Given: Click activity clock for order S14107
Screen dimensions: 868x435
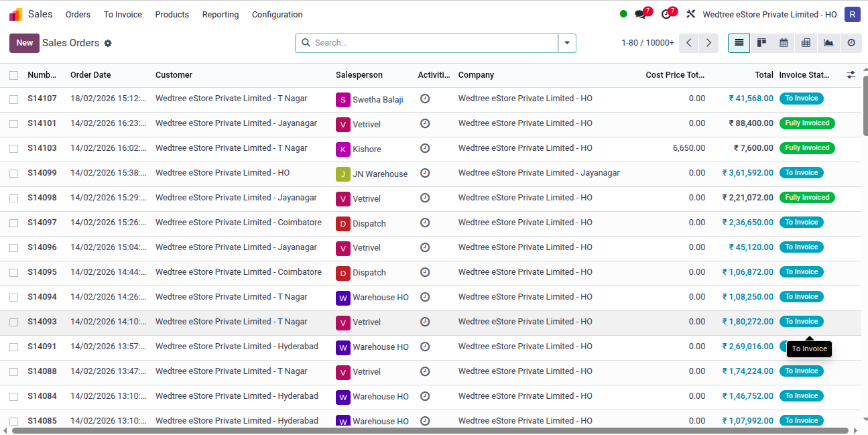Looking at the screenshot, I should [x=425, y=99].
